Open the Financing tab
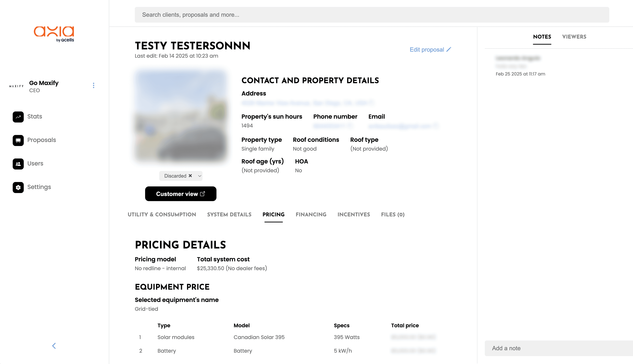 point(311,215)
